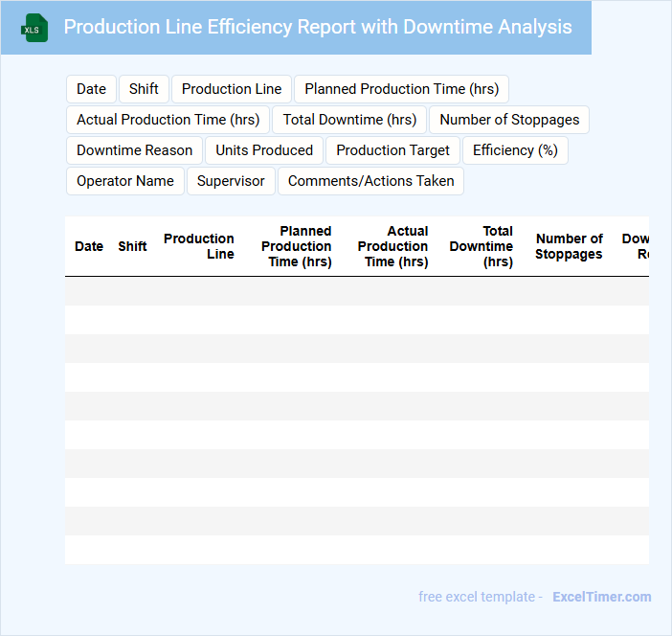Click the Number of Stoppages column header
Screen dimensions: 672x636
click(569, 246)
